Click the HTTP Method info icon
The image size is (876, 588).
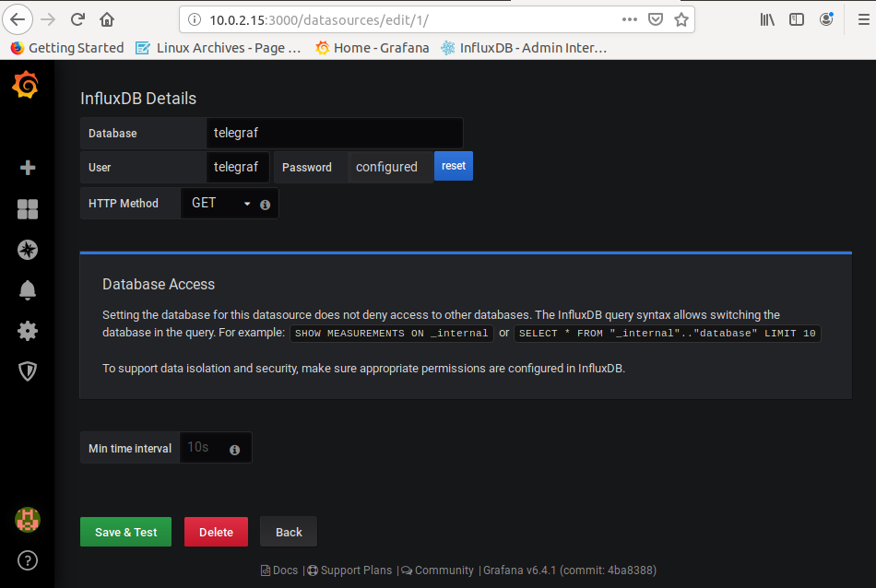[265, 205]
